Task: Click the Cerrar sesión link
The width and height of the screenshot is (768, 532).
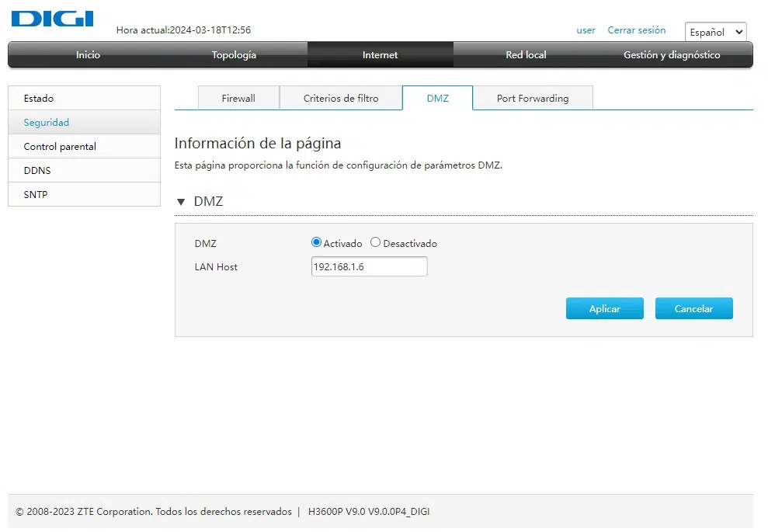Action: [x=636, y=30]
